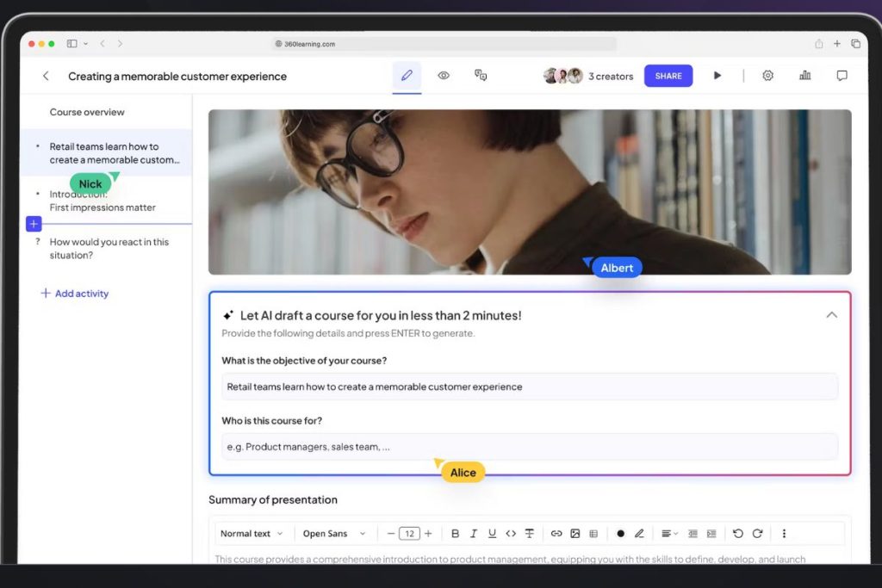Toggle the browser sidebar icon

(x=72, y=43)
